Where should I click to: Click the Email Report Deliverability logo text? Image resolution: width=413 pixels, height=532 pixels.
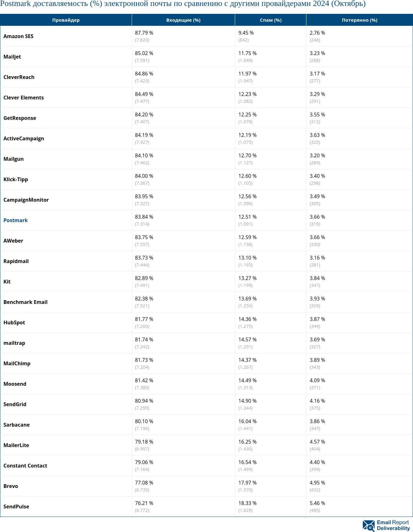(393, 525)
